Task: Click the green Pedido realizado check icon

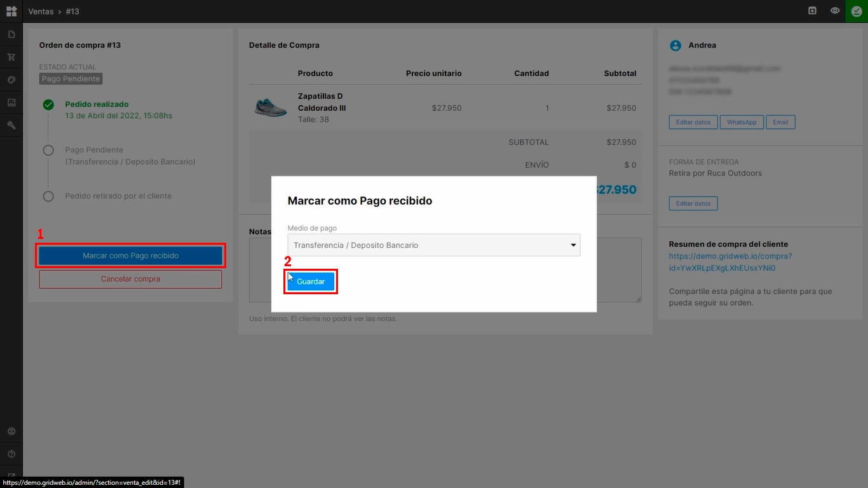Action: (x=48, y=105)
